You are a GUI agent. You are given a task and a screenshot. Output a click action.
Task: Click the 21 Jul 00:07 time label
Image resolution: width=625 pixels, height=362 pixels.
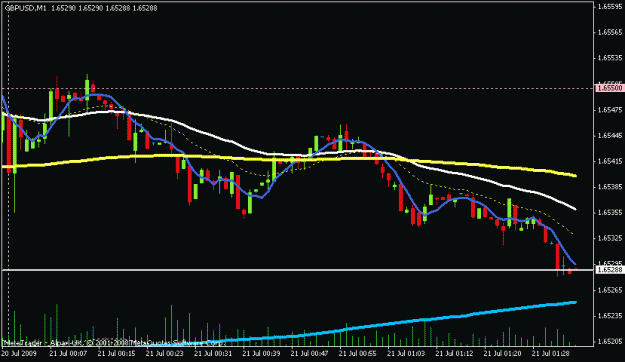point(68,353)
